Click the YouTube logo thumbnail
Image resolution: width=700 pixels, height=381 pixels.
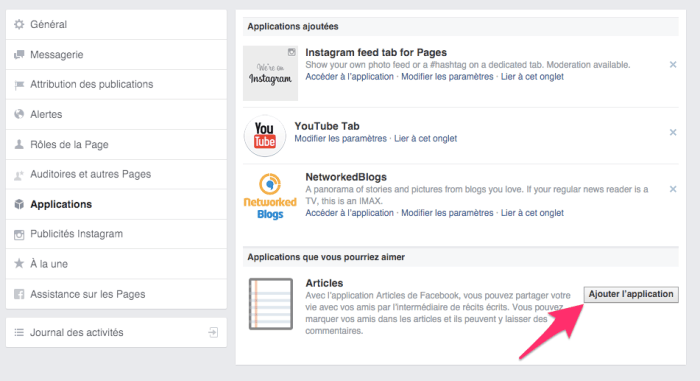click(265, 135)
